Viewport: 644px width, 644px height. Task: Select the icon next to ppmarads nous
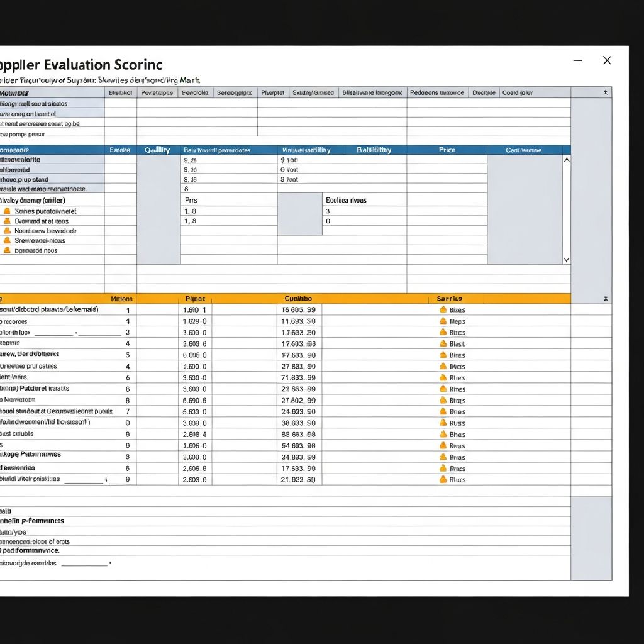pos(7,250)
